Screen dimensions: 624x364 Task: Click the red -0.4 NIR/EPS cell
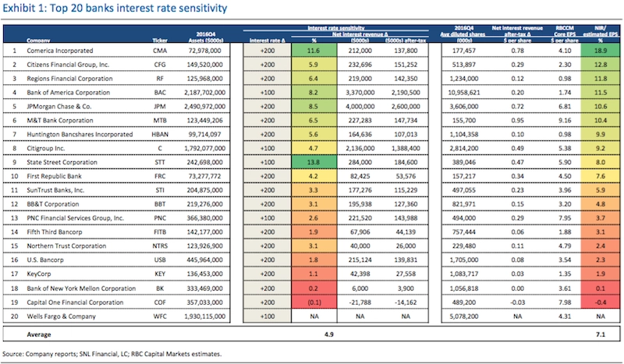pos(600,302)
